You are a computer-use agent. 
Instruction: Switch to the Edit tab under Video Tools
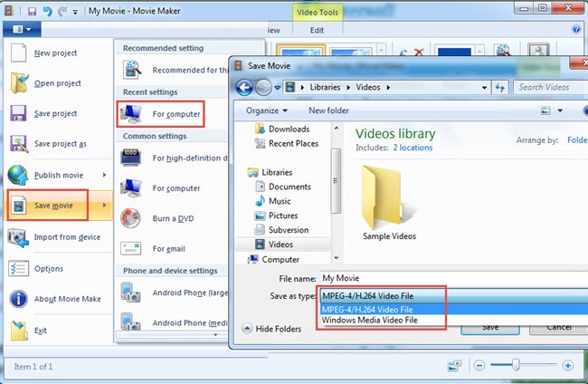(x=317, y=31)
